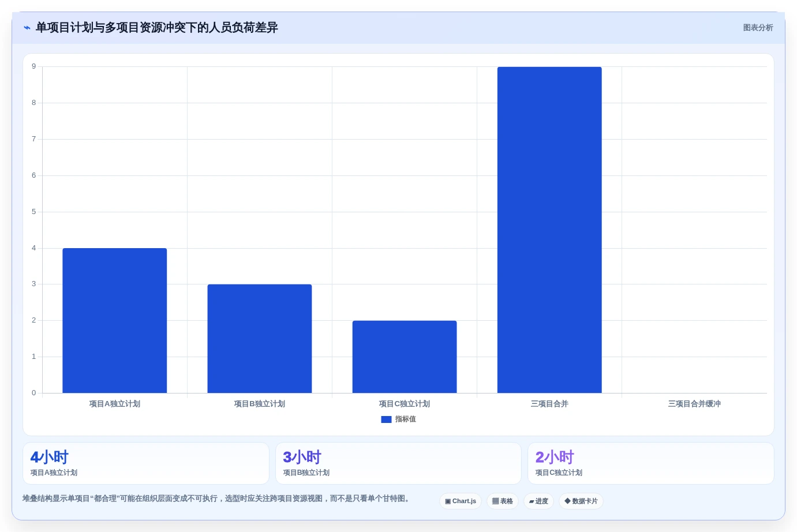Open the 4小时 项目A独立计划 data card

(x=146, y=463)
